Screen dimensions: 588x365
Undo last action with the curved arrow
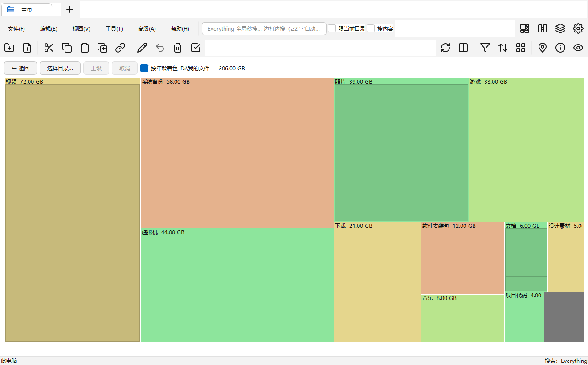[x=160, y=48]
